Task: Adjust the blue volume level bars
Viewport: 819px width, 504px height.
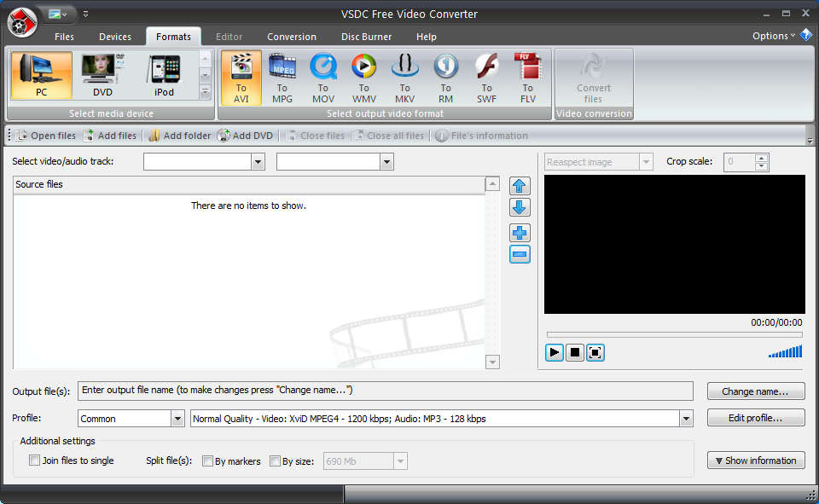Action: pos(785,351)
